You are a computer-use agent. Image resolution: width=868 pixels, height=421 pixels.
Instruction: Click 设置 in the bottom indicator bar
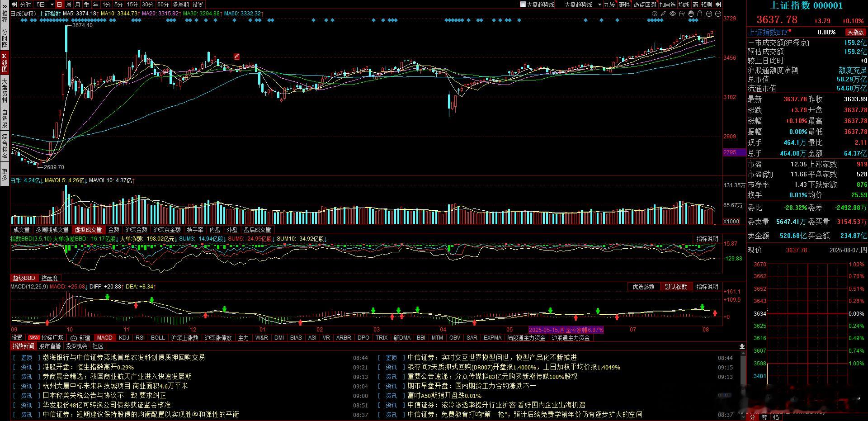[17, 338]
